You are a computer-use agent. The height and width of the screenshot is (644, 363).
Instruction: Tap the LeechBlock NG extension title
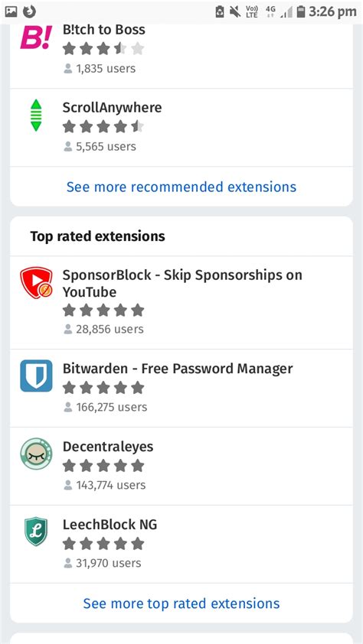(x=110, y=525)
